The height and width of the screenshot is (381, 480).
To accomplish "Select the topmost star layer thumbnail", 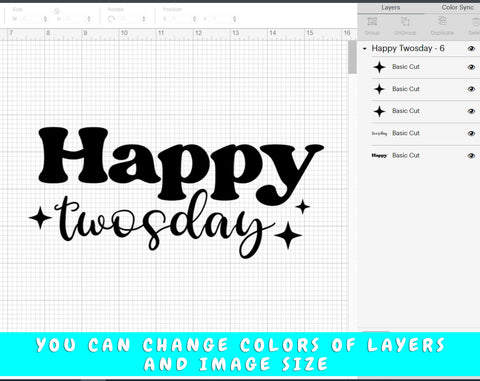I will click(x=379, y=67).
